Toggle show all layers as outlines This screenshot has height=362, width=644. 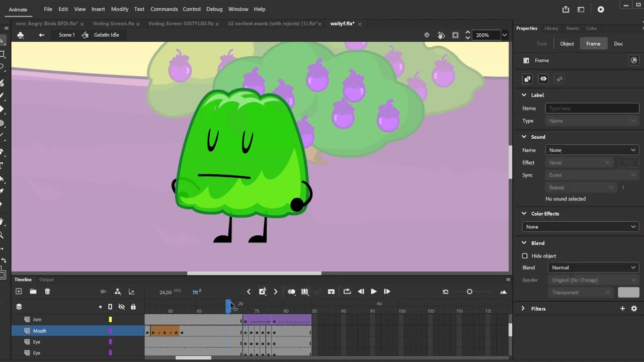(x=110, y=307)
